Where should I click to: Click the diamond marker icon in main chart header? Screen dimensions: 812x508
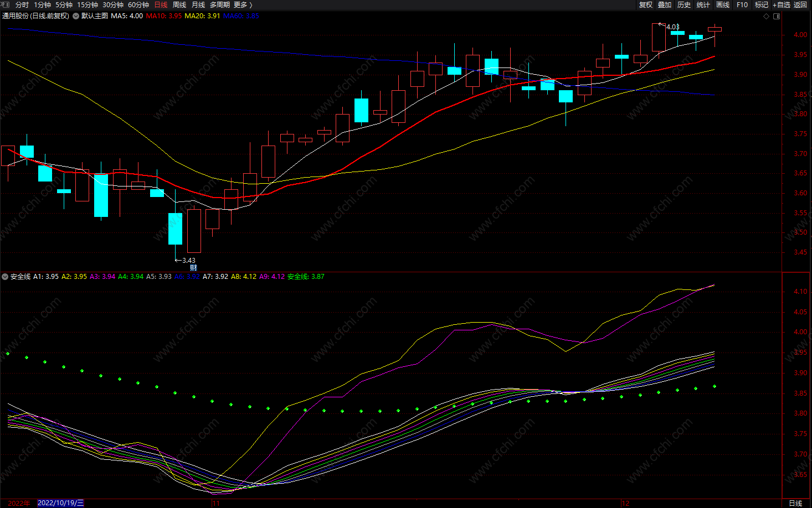click(767, 16)
